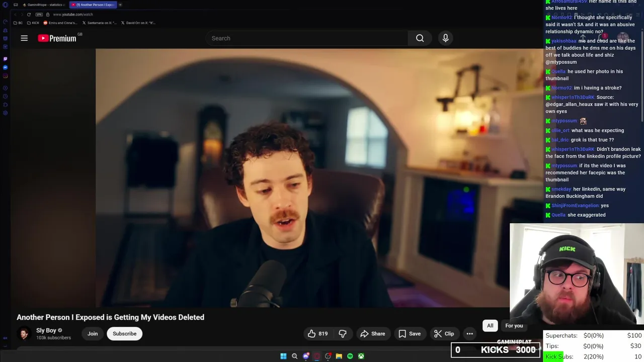
Task: Reload the current page
Action: (29, 15)
